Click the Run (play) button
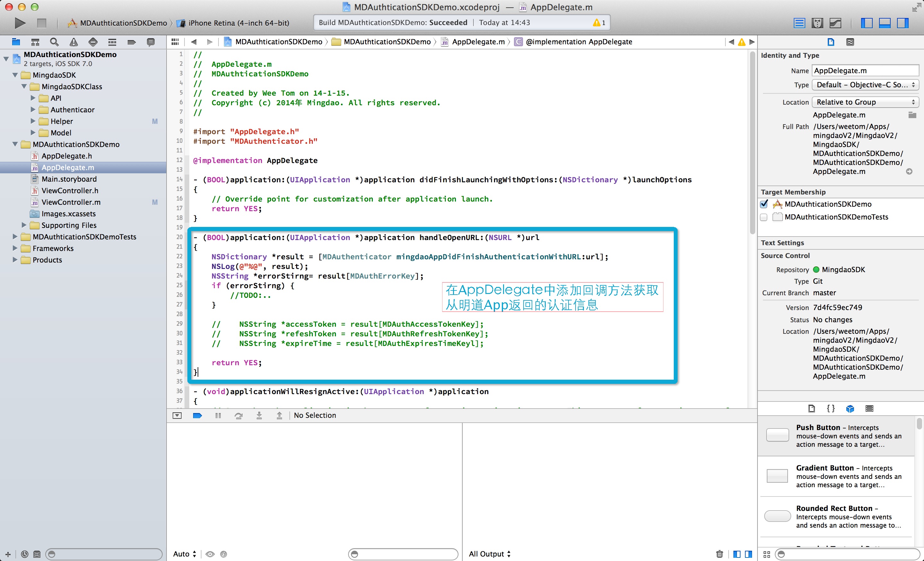Screen dimensions: 924x561 click(20, 23)
